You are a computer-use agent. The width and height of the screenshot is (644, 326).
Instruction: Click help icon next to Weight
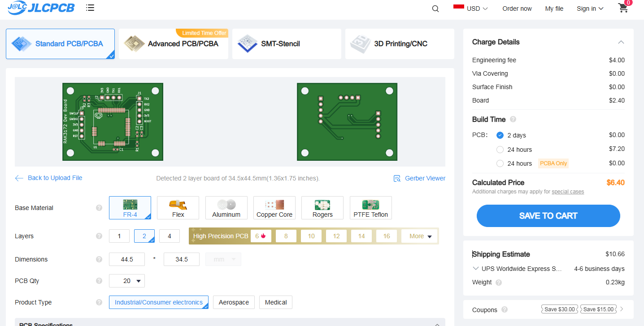499,283
